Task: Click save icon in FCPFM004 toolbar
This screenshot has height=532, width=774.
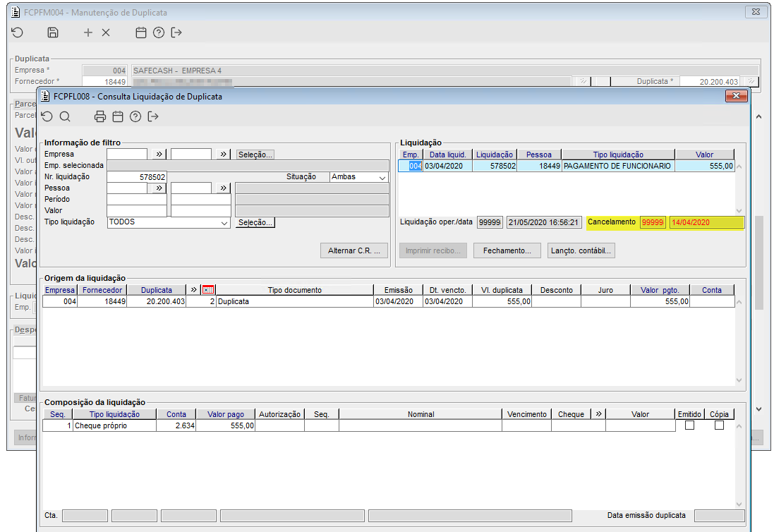Action: click(53, 32)
